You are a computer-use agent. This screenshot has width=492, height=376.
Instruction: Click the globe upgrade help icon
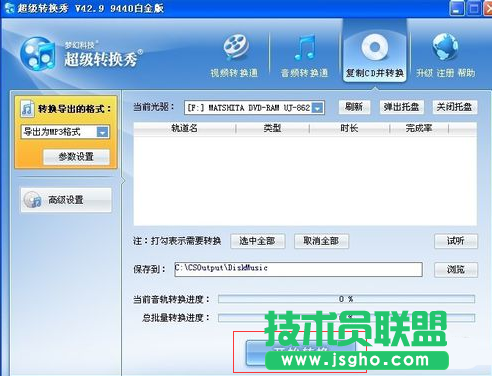pos(445,47)
